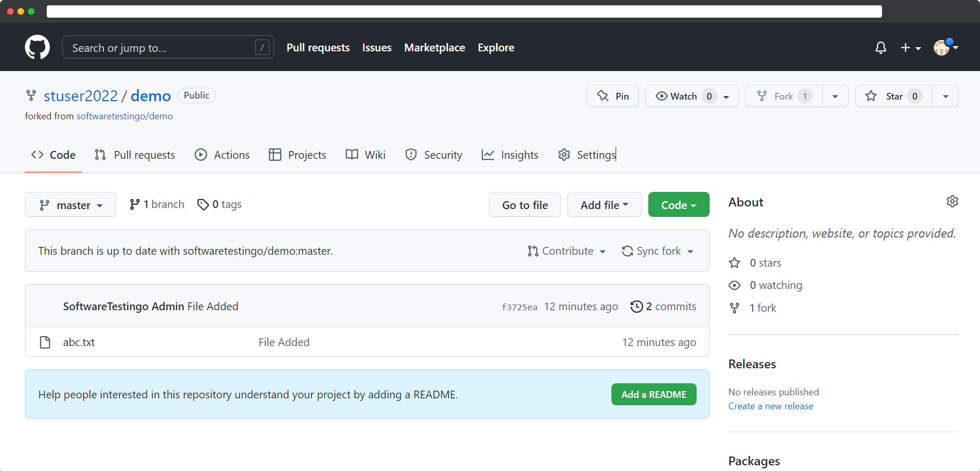
Task: View the 0 tags list
Action: tap(219, 204)
